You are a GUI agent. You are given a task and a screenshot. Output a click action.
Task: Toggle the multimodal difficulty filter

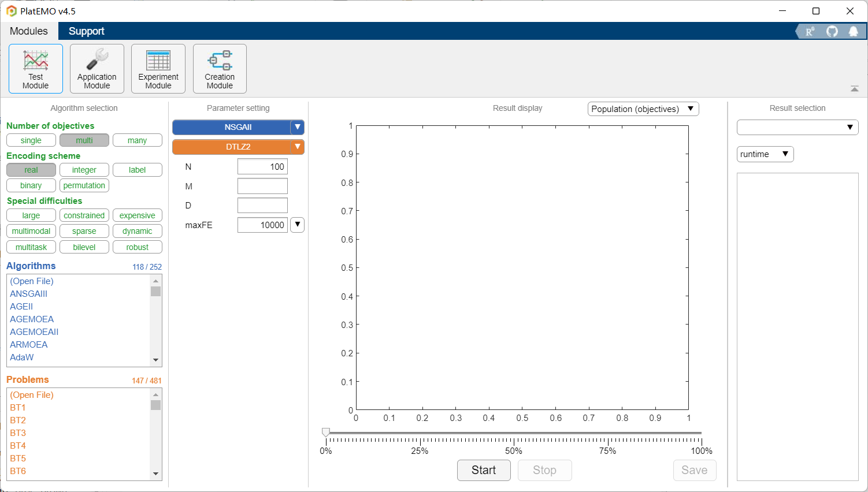[31, 231]
